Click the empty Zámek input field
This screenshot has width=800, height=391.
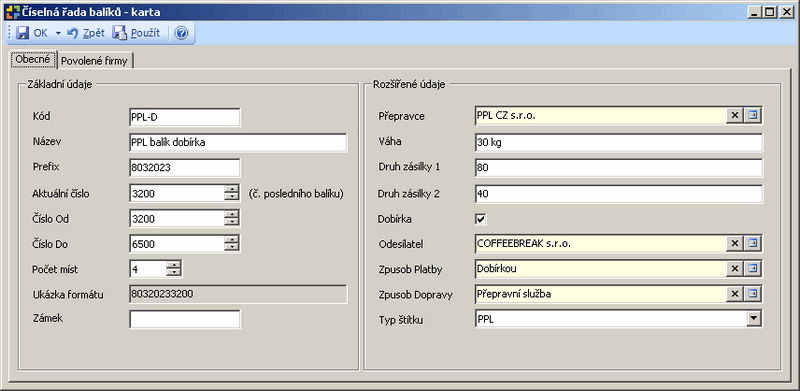pos(185,320)
